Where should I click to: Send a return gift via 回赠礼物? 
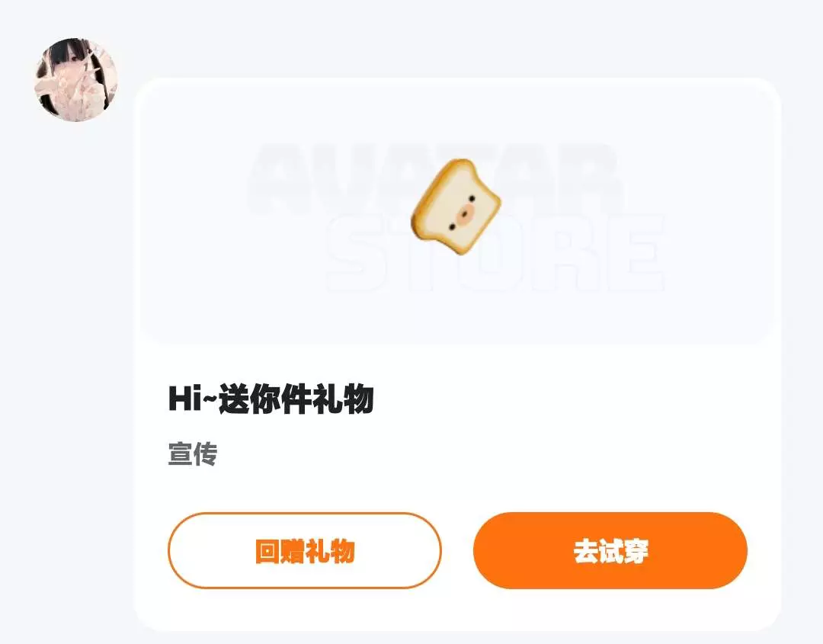[x=304, y=550]
